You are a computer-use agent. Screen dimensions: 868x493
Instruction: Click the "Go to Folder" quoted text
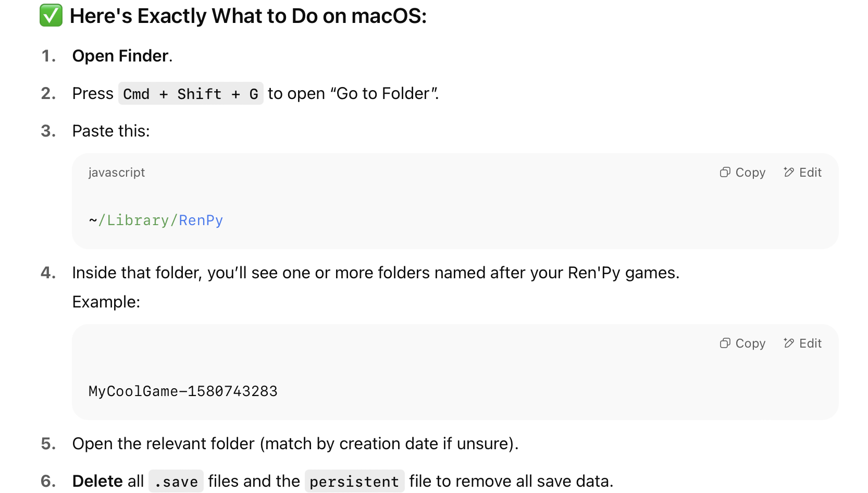(x=383, y=94)
